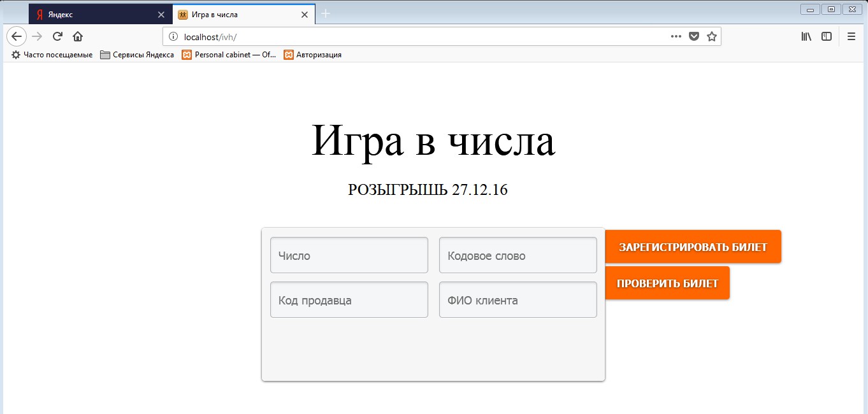Reload the current page
The height and width of the screenshot is (414, 868).
(57, 36)
